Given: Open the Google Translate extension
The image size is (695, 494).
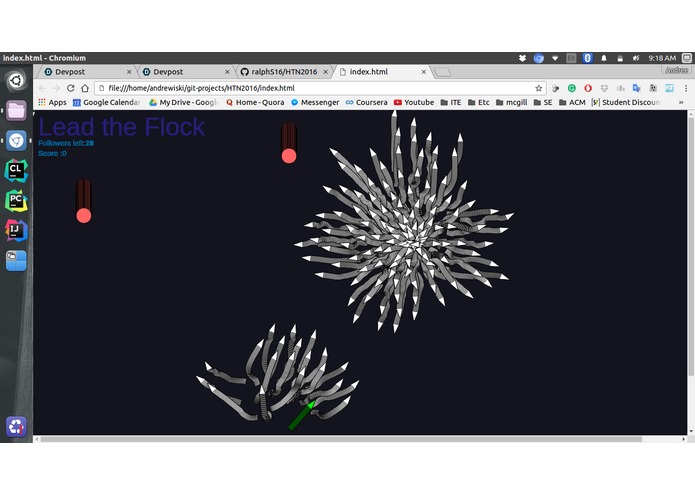Looking at the screenshot, I should tap(636, 88).
